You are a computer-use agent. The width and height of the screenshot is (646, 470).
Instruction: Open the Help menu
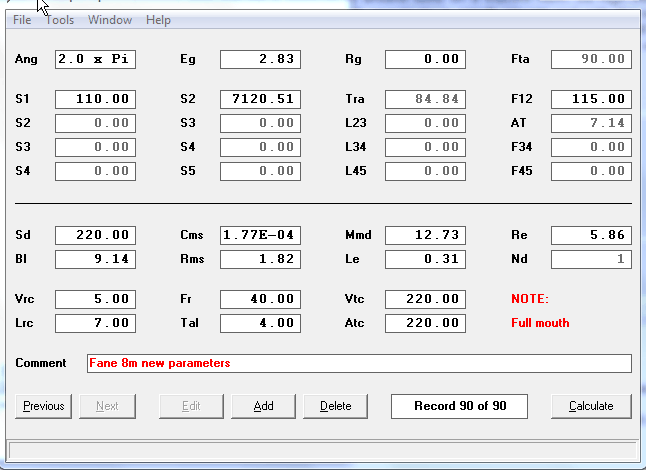tap(158, 20)
